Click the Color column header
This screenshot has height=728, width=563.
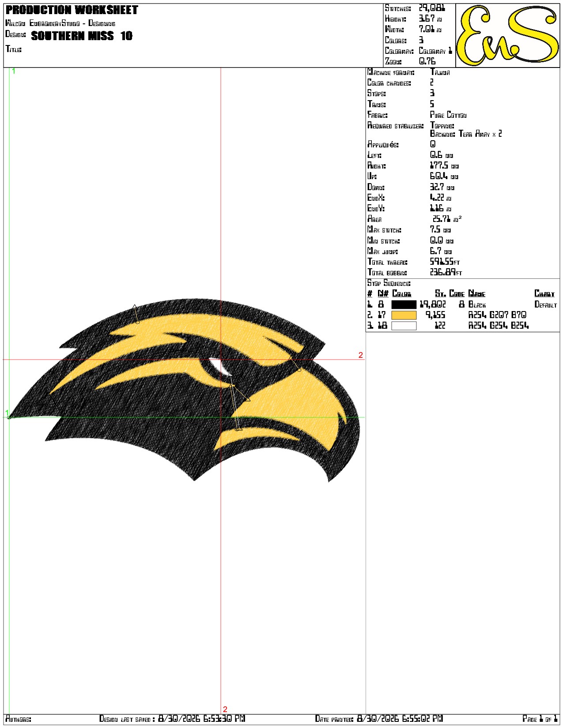pyautogui.click(x=402, y=294)
